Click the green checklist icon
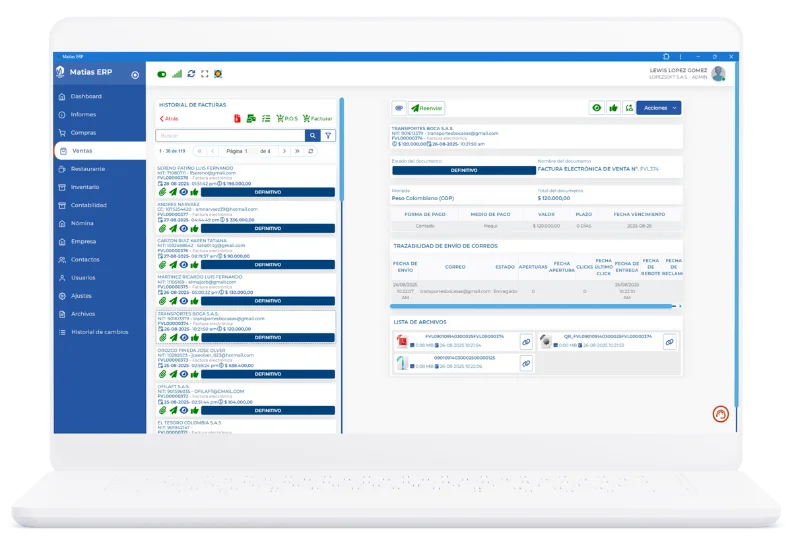This screenshot has height=544, width=792. click(x=266, y=118)
